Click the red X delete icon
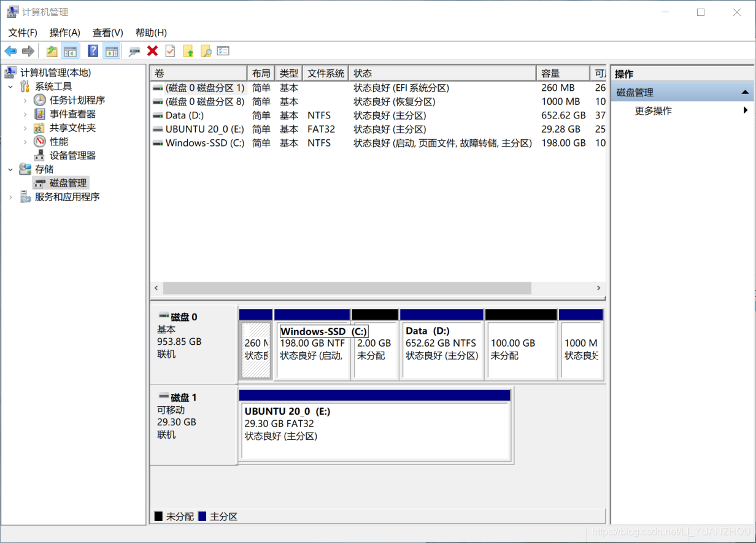Screen dimensions: 756x543 pyautogui.click(x=152, y=51)
